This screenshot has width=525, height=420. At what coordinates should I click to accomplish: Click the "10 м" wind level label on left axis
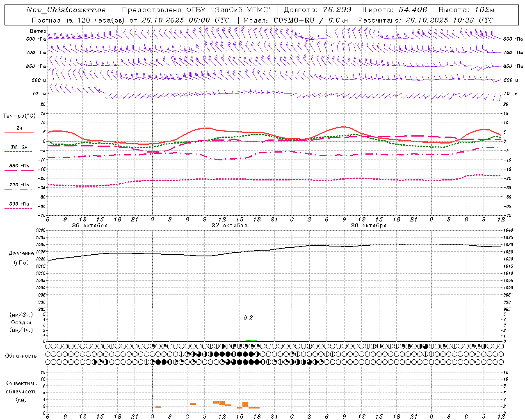pyautogui.click(x=39, y=94)
